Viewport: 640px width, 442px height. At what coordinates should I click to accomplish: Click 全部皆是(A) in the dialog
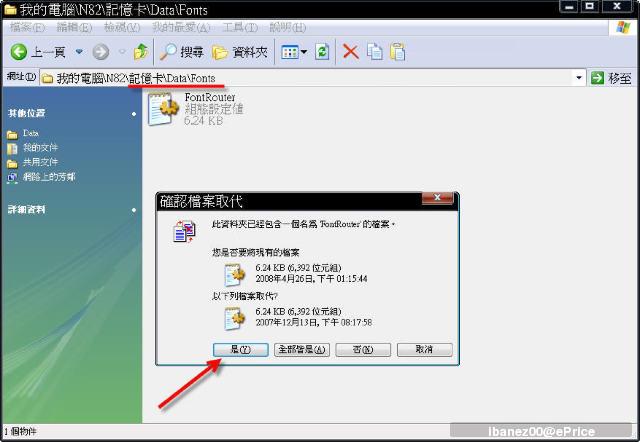(x=302, y=349)
